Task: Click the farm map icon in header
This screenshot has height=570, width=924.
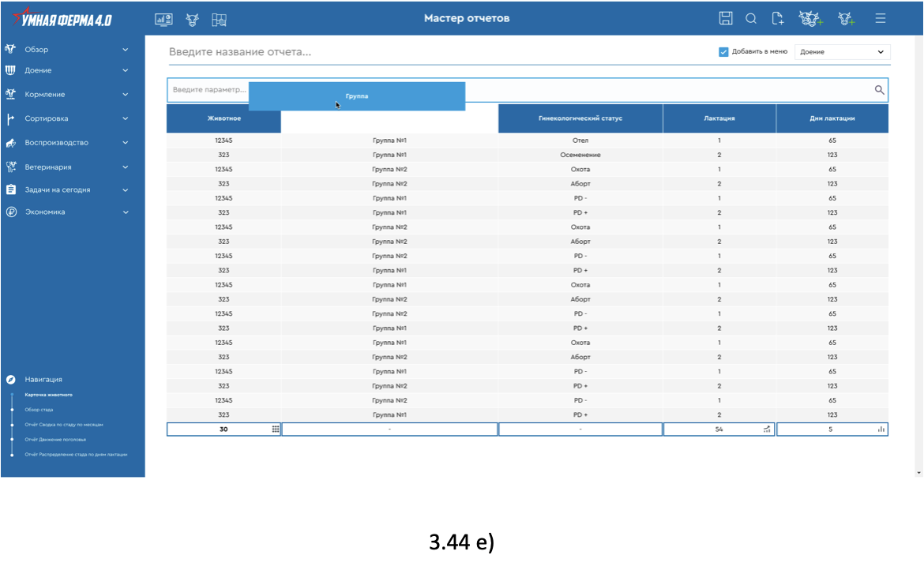Action: [220, 20]
